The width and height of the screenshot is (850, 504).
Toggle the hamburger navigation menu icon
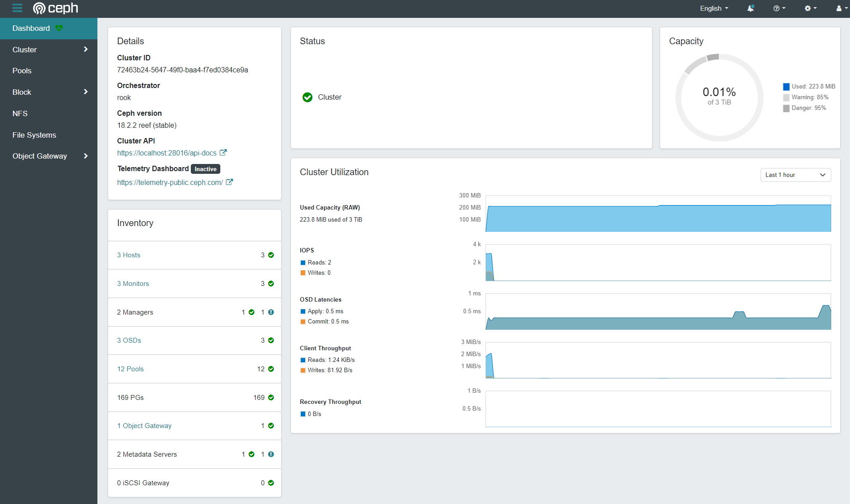click(17, 8)
